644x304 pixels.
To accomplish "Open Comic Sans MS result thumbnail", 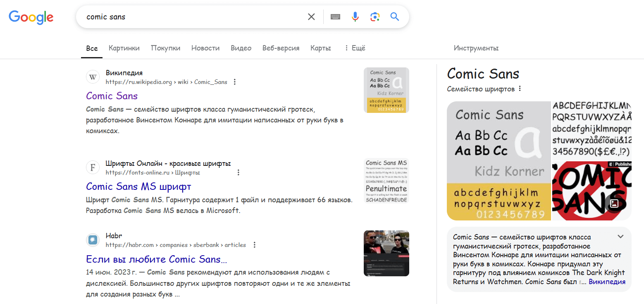I will click(386, 181).
